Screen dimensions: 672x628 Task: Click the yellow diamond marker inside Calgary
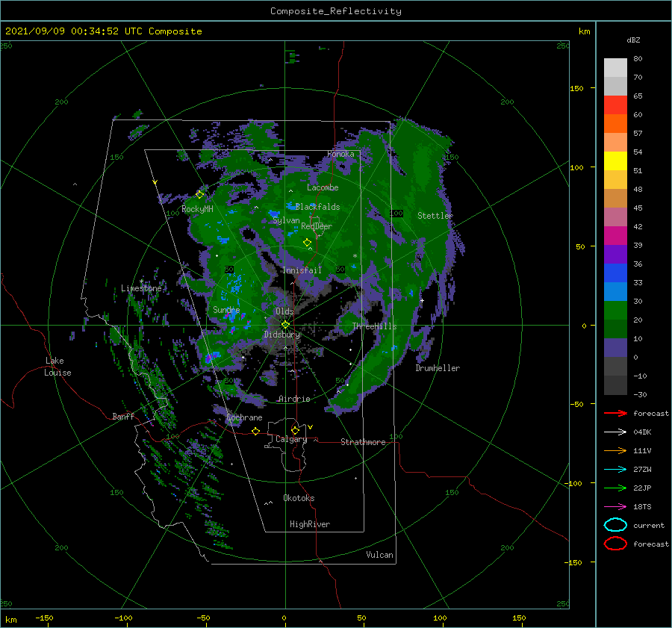point(295,430)
